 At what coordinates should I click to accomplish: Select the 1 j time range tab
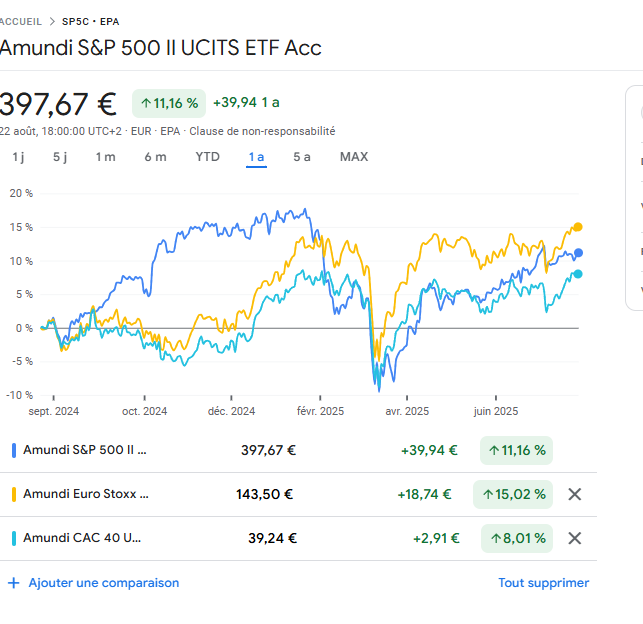[18, 157]
